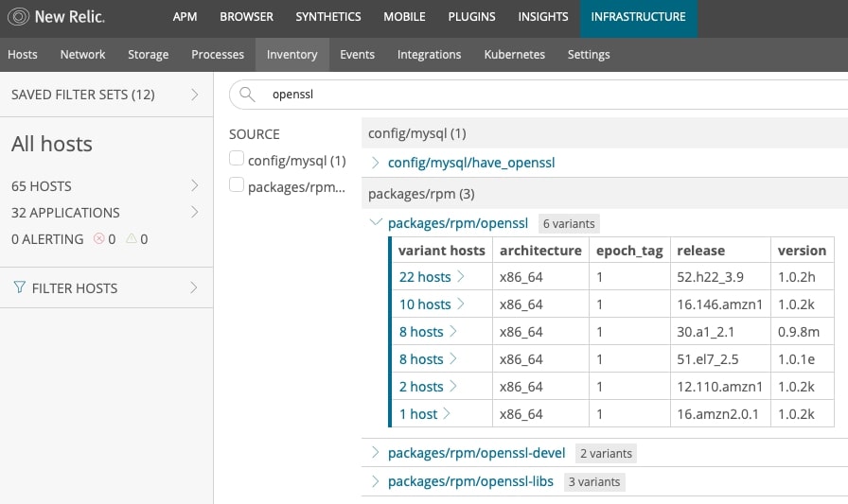
Task: Collapse the packages/rpm/openssl entry
Action: point(376,223)
